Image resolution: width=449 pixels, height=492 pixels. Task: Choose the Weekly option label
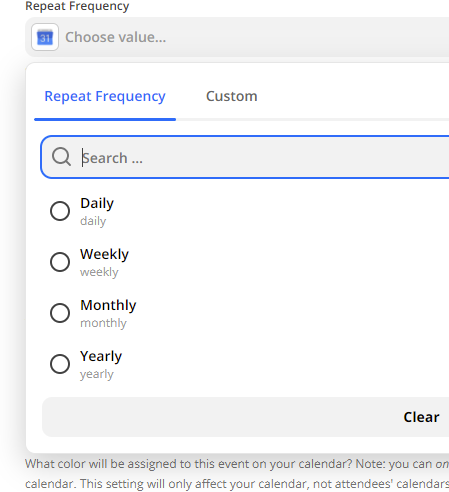pos(104,254)
